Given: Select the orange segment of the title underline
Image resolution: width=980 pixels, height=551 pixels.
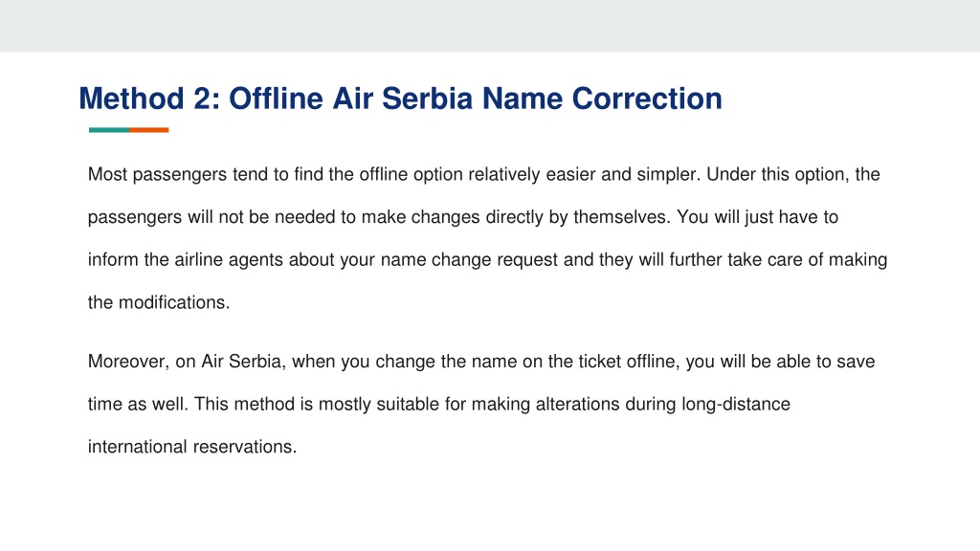Looking at the screenshot, I should 148,130.
